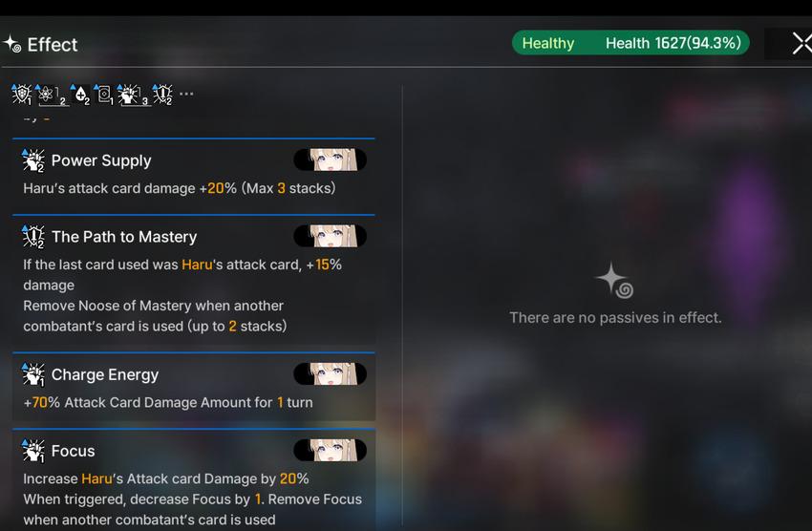Screen dimensions: 812x531
Task: Tap Haru's portrait beside Focus
Action: [330, 450]
